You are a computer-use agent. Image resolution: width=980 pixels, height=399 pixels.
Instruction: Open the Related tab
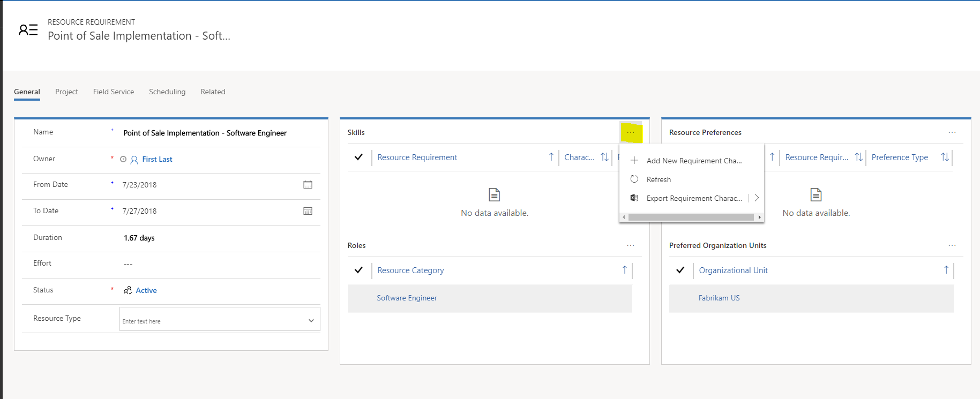pos(213,92)
